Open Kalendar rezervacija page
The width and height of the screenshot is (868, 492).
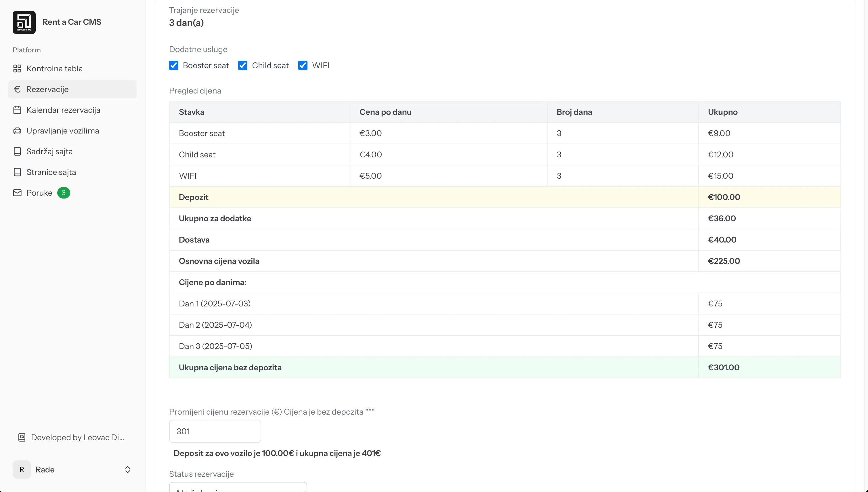click(x=63, y=110)
